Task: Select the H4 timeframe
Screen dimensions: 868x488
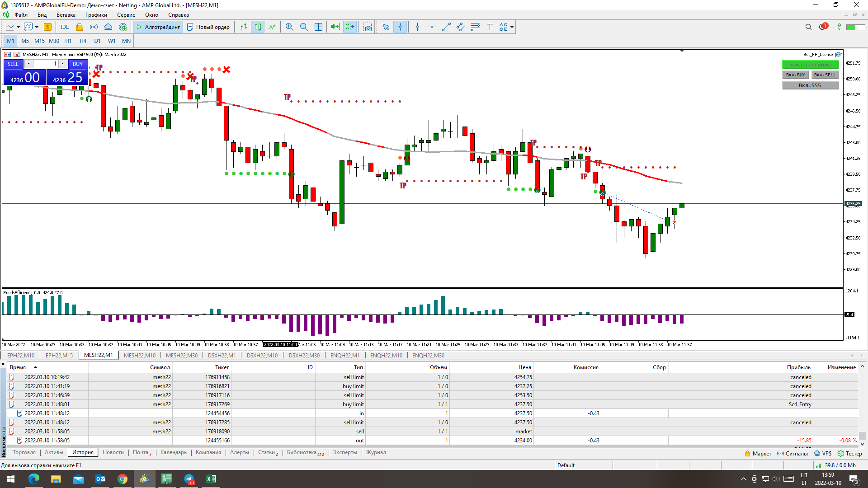Action: [83, 41]
